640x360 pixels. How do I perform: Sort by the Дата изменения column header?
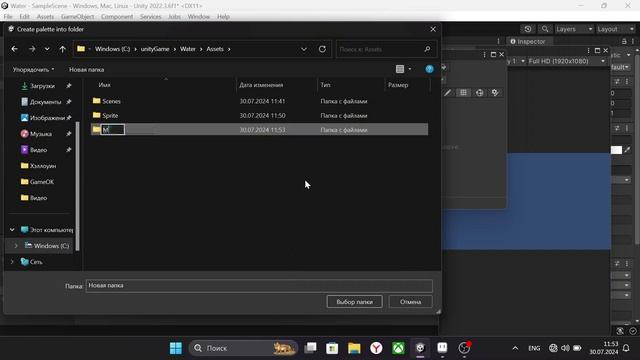coord(261,85)
